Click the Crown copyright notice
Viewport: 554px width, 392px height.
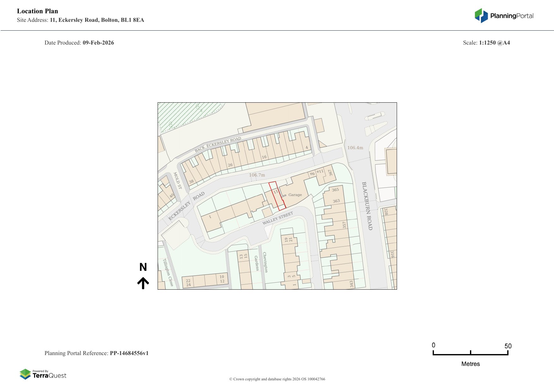(277, 379)
